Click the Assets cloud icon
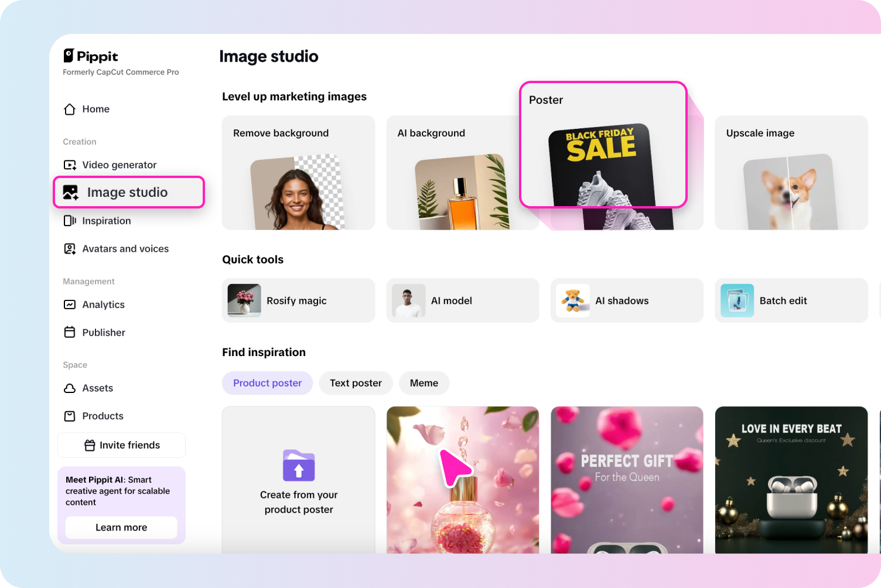This screenshot has width=881, height=588. [x=70, y=388]
